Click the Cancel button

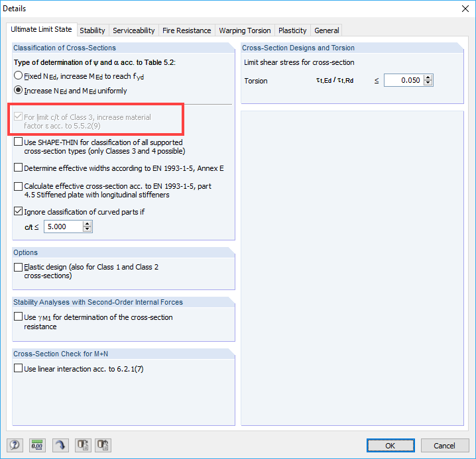click(x=444, y=445)
